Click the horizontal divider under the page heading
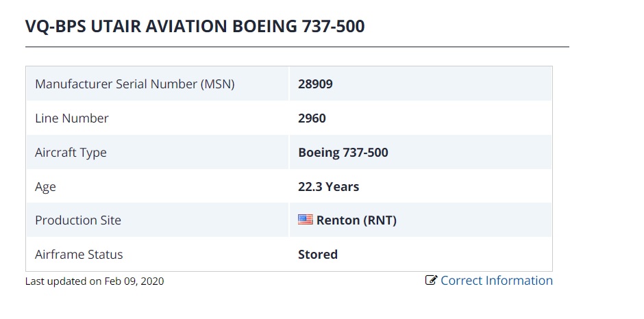The width and height of the screenshot is (644, 319). pyautogui.click(x=297, y=47)
